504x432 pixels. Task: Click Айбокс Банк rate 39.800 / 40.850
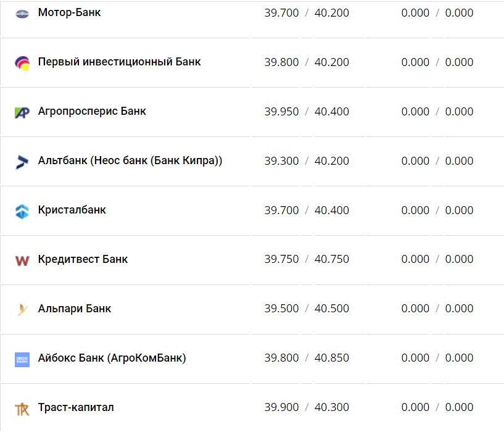coord(307,358)
